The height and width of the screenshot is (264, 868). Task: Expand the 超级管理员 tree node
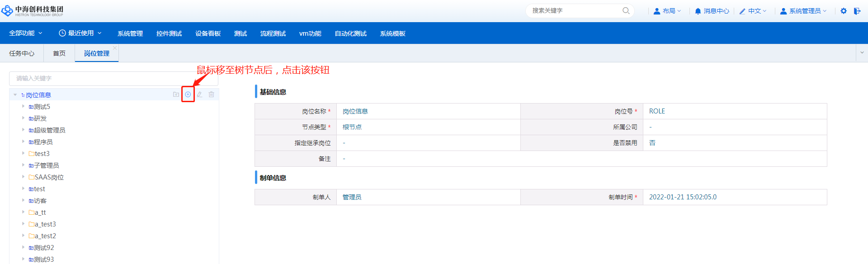(23, 130)
